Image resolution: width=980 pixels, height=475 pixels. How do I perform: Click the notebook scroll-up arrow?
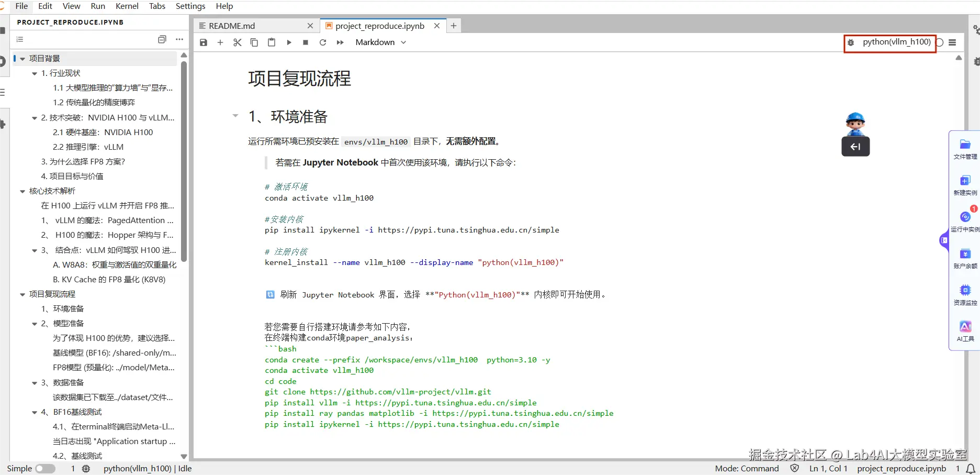959,58
